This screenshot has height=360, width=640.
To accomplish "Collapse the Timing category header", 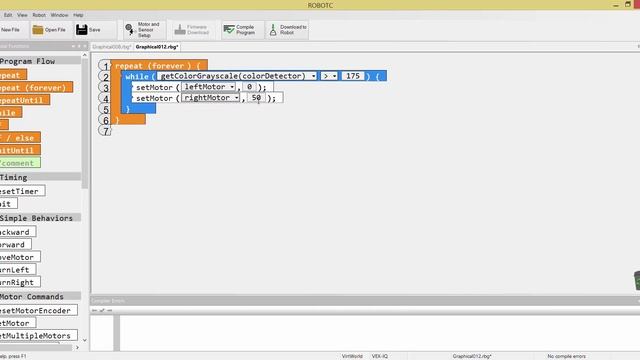I will [x=40, y=177].
